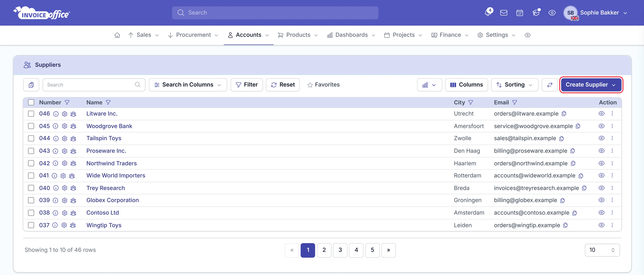Click the Reset button

(x=283, y=85)
